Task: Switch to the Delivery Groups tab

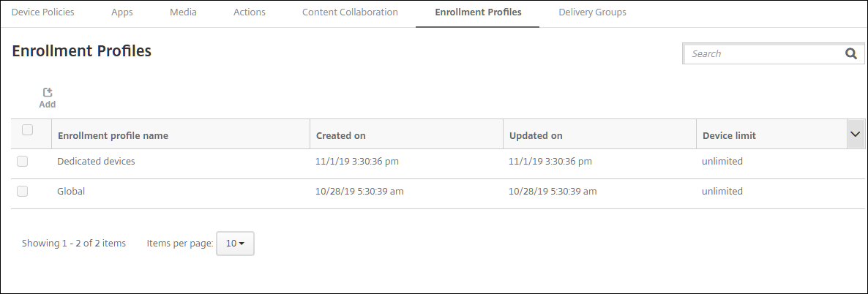Action: point(592,12)
